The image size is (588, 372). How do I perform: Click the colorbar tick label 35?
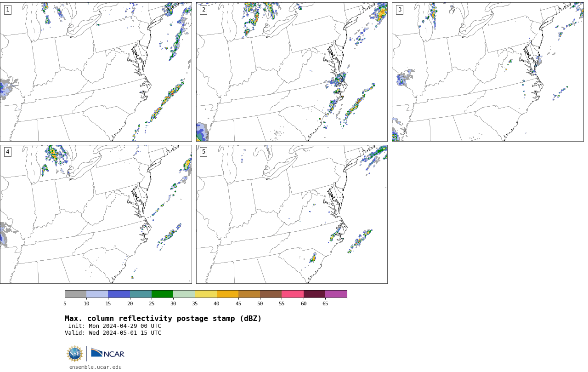(195, 303)
